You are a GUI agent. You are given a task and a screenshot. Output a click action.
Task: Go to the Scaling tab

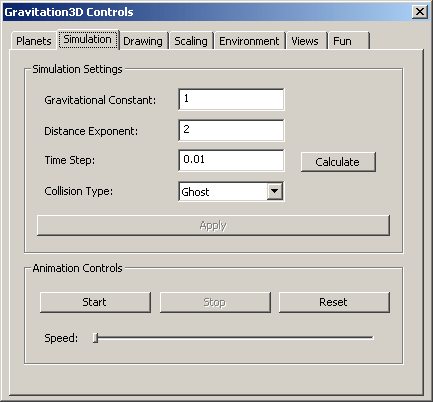191,41
